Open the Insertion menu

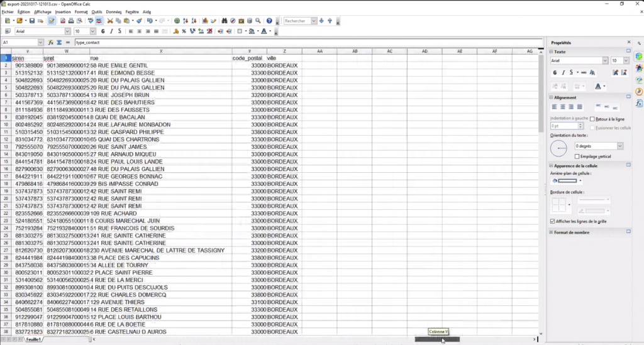tap(63, 11)
